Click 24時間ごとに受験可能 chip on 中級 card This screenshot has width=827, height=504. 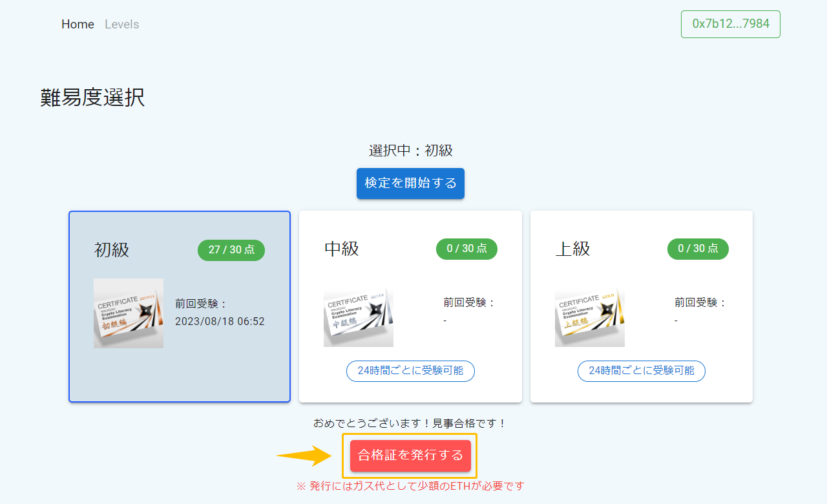click(410, 371)
